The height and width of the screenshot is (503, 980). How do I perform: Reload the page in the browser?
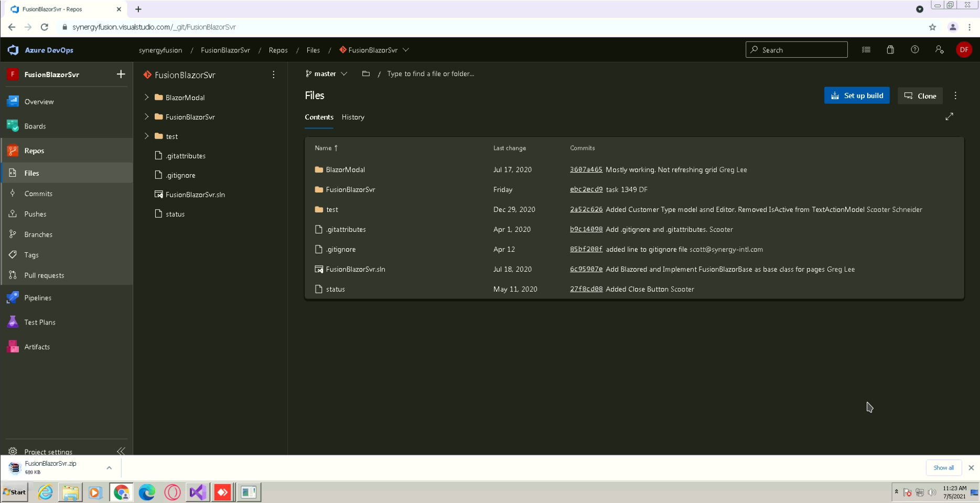pyautogui.click(x=45, y=27)
